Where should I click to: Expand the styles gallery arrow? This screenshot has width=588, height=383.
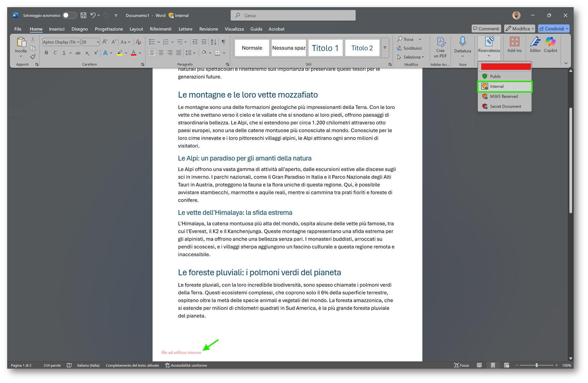(385, 48)
